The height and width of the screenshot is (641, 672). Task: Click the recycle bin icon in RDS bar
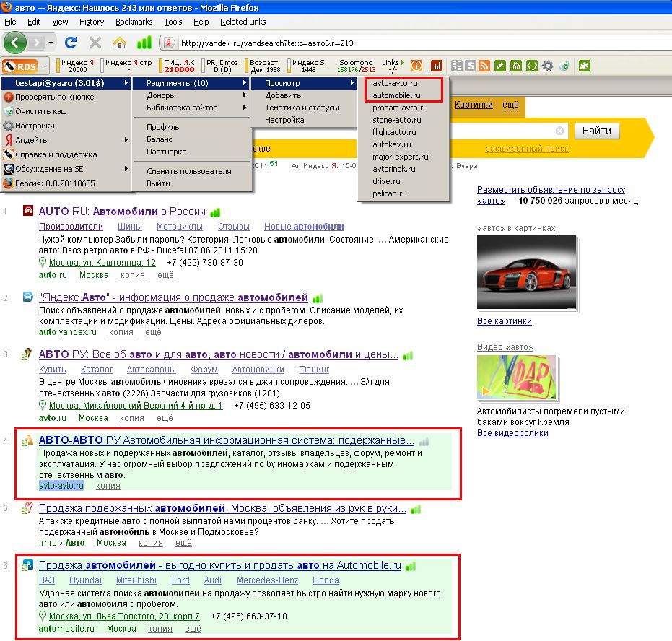click(564, 66)
